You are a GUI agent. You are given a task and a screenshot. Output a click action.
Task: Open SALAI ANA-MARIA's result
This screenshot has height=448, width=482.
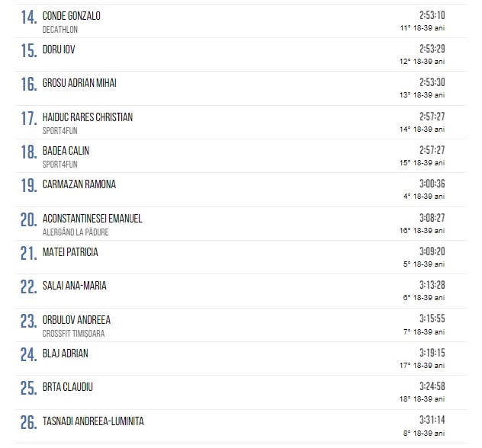click(x=75, y=286)
